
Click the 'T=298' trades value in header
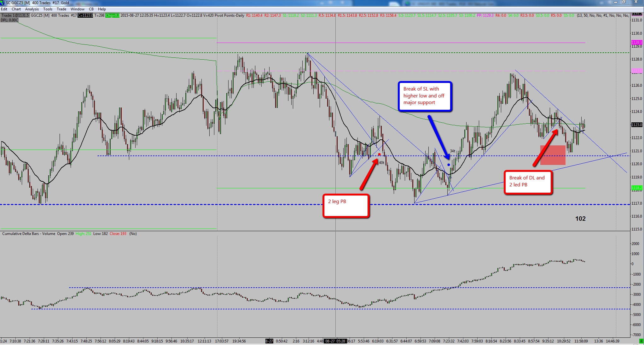click(x=99, y=15)
